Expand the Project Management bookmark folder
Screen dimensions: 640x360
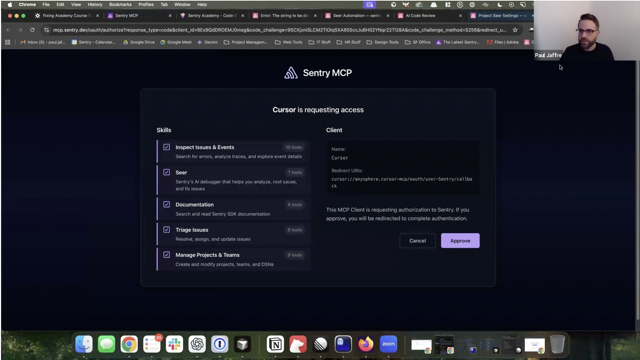click(x=246, y=42)
